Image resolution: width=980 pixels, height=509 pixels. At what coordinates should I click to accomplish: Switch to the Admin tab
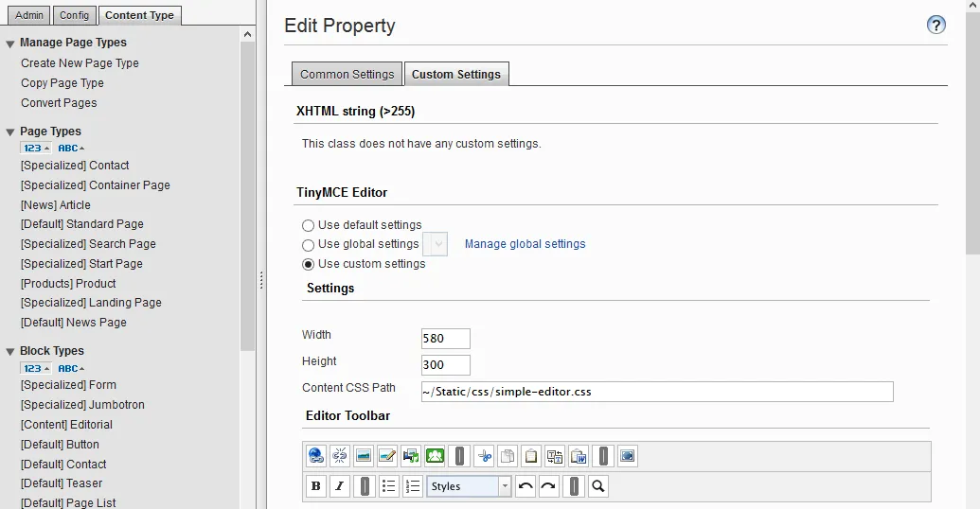28,15
